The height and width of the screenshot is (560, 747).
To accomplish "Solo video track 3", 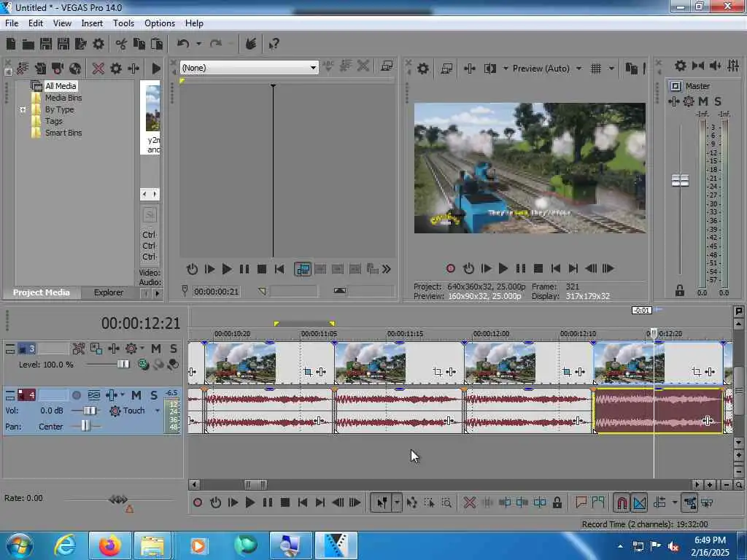I will [174, 349].
